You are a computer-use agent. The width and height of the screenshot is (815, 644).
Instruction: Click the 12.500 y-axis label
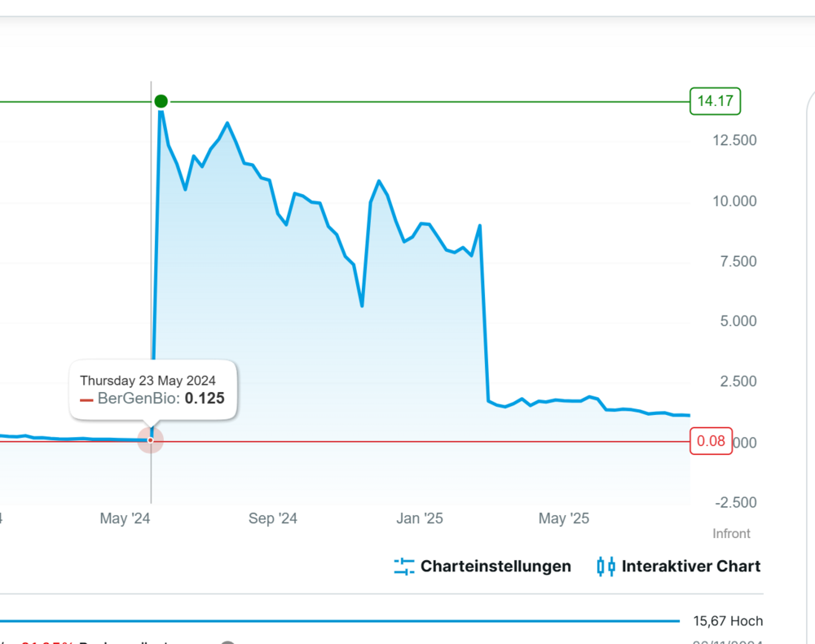(x=734, y=140)
